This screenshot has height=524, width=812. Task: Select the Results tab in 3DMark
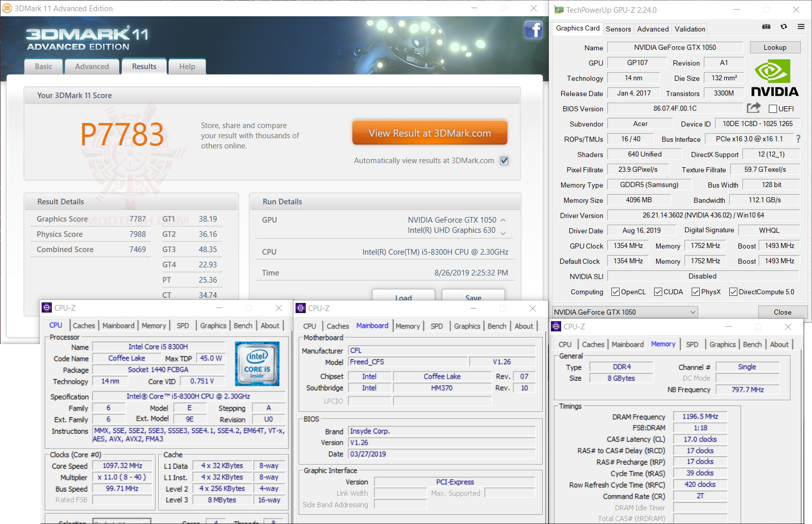click(x=144, y=67)
